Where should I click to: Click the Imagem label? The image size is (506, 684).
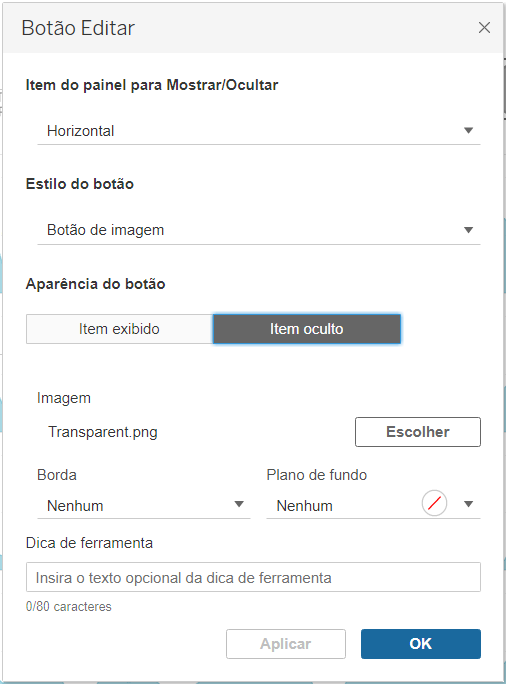[64, 398]
